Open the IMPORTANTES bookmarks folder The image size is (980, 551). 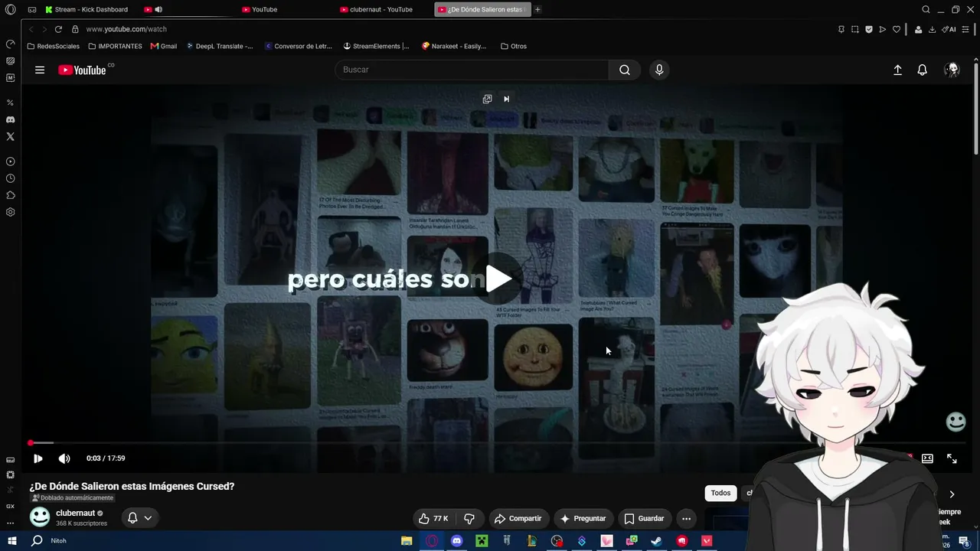click(115, 46)
